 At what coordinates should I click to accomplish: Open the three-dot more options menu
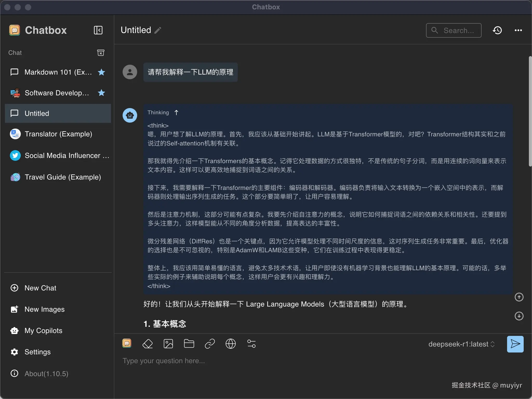pos(518,30)
